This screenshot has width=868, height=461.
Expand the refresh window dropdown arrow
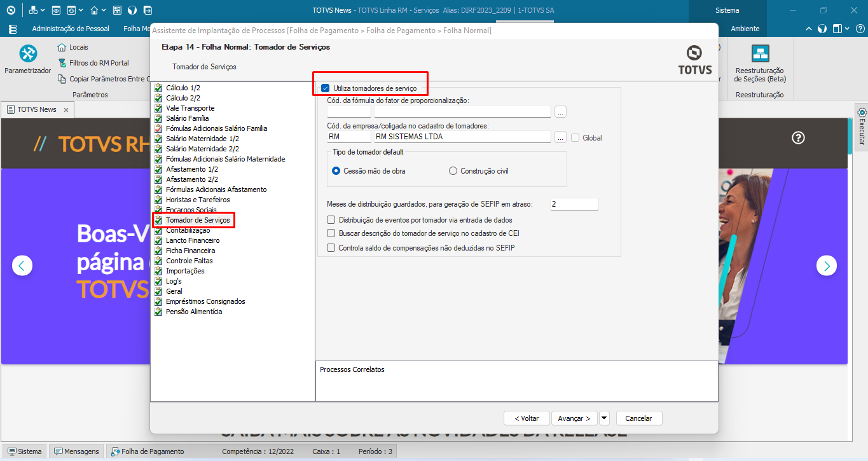coord(81,10)
